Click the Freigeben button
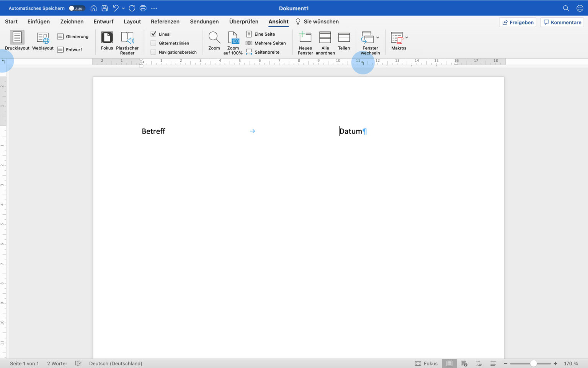 [517, 22]
